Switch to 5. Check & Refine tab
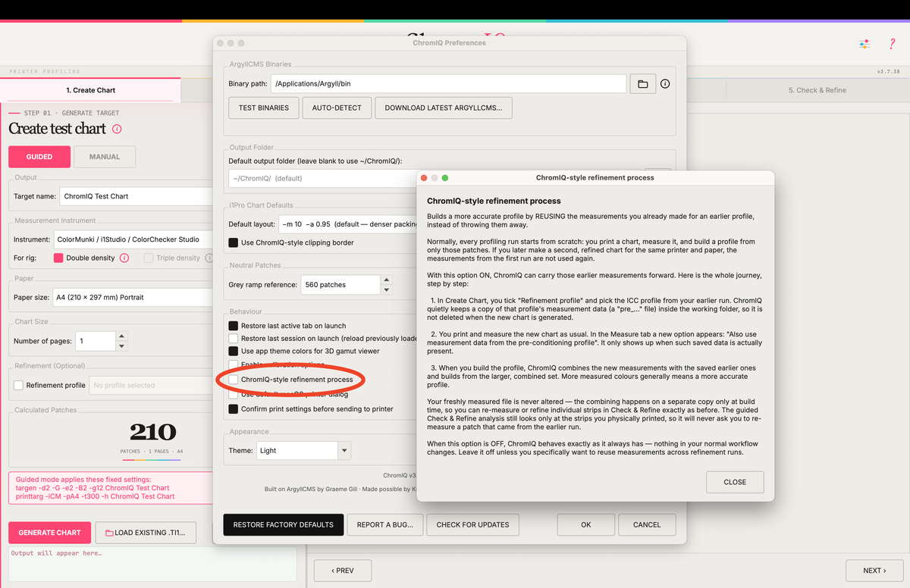 click(817, 90)
